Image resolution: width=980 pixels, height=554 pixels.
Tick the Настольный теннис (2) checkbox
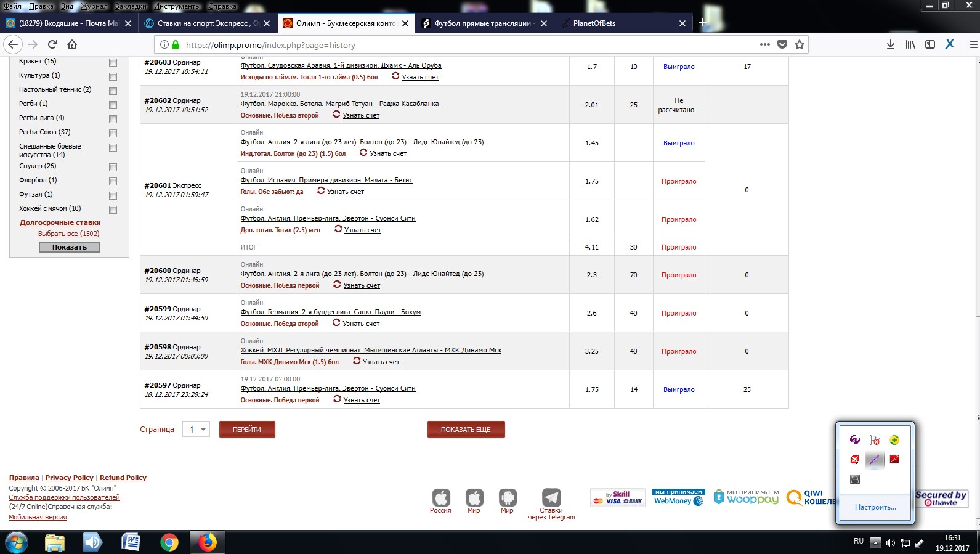click(113, 91)
